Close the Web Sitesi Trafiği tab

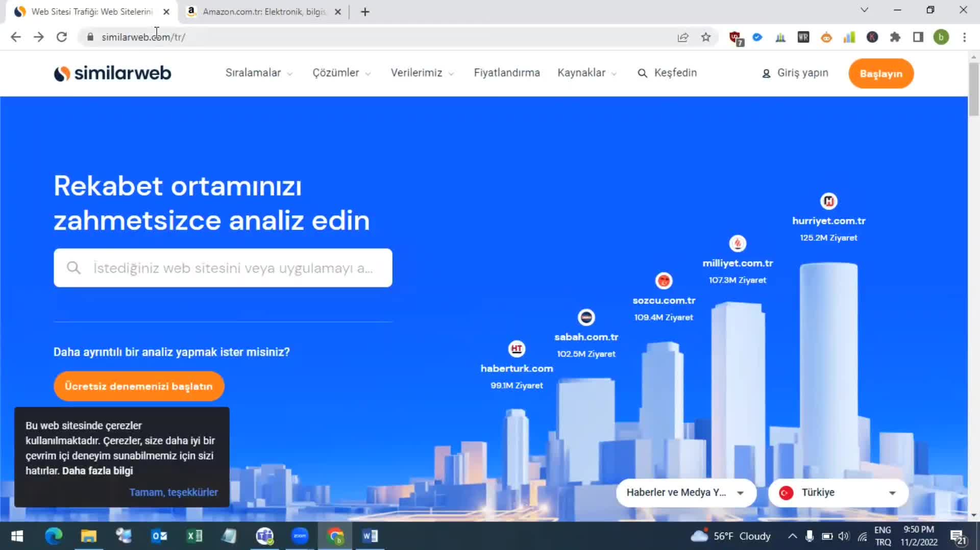[x=166, y=12]
